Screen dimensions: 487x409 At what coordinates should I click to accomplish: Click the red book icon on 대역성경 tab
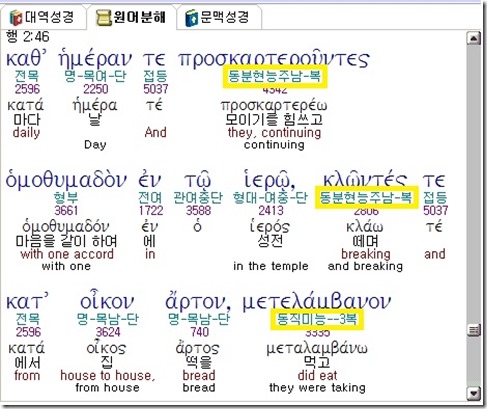[16, 18]
